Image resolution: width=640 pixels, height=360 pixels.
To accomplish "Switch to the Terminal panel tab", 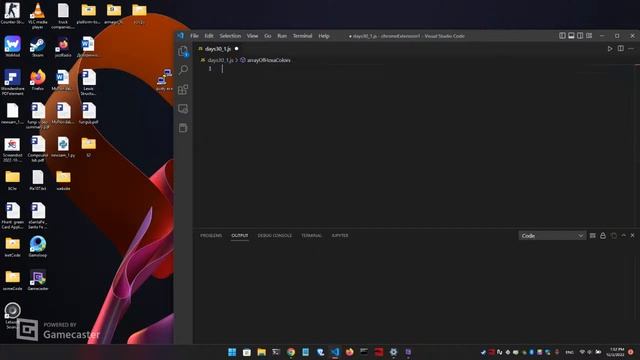I will click(312, 236).
